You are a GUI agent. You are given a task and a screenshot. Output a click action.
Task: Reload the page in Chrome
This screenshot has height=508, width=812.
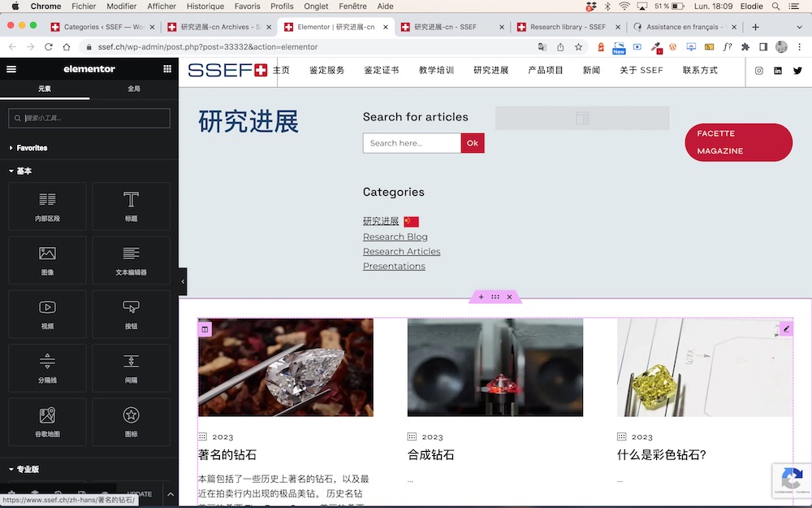(48, 46)
